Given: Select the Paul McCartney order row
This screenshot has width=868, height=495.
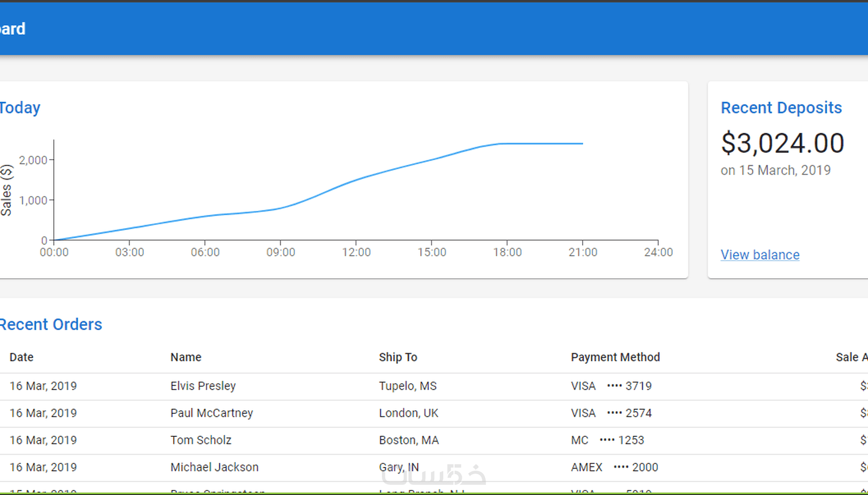Looking at the screenshot, I should [x=434, y=413].
